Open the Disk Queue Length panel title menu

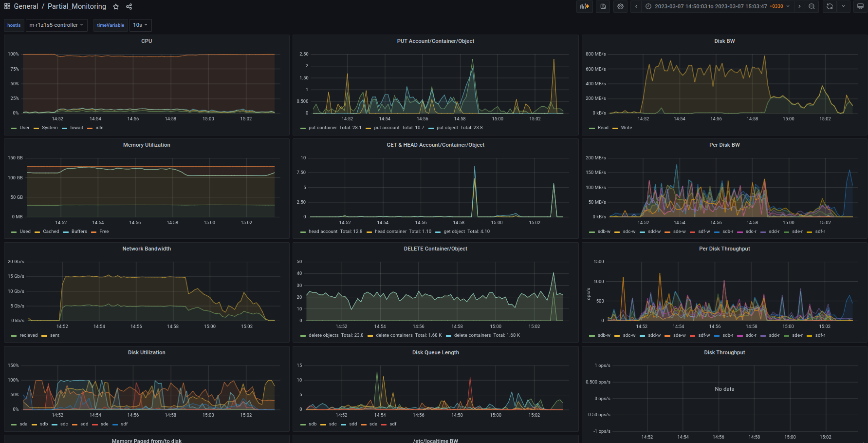coord(435,352)
